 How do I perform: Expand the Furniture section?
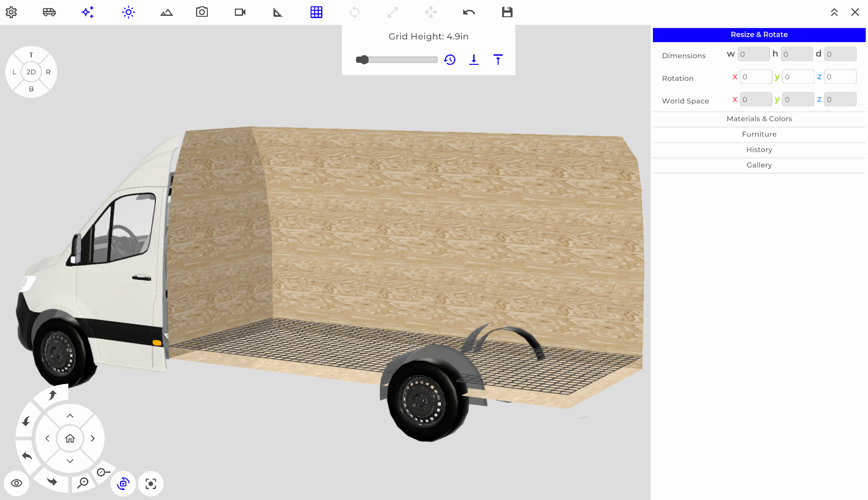point(759,134)
